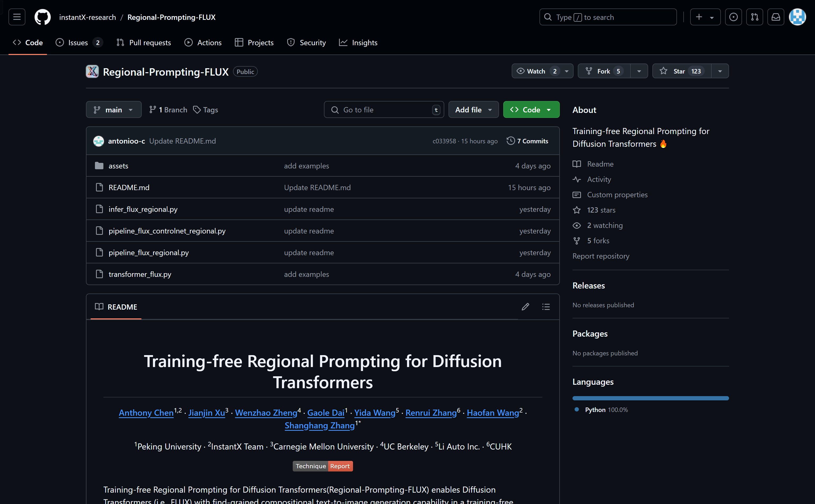
Task: Open the add examples commit on assets row
Action: 306,166
